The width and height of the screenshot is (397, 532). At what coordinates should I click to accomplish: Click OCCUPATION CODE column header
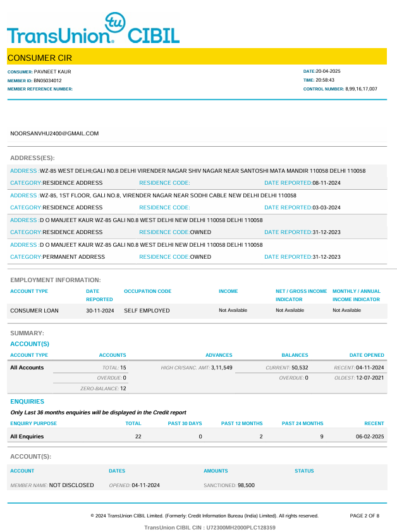tap(147, 292)
